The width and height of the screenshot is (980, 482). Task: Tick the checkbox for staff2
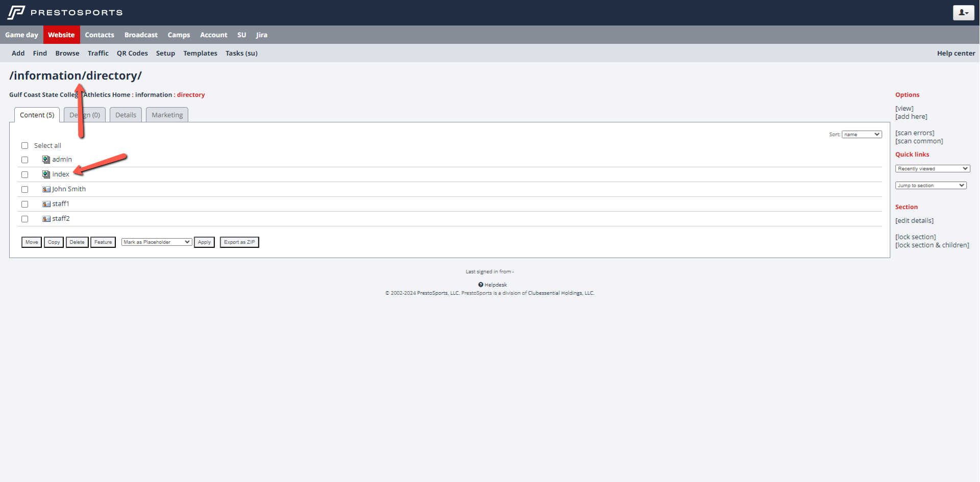(24, 219)
